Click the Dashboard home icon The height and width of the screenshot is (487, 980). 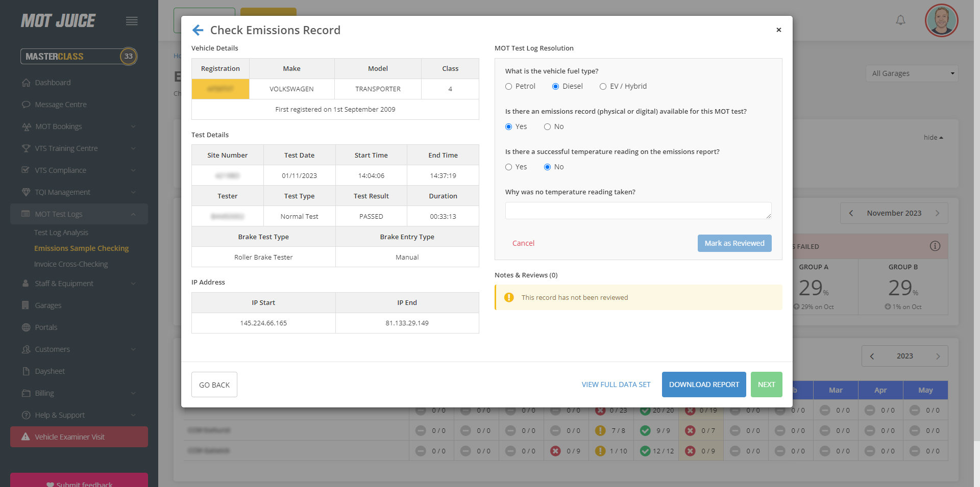click(26, 83)
